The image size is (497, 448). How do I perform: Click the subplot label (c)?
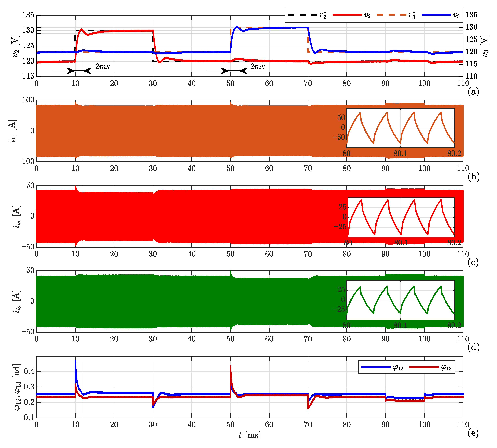[473, 262]
